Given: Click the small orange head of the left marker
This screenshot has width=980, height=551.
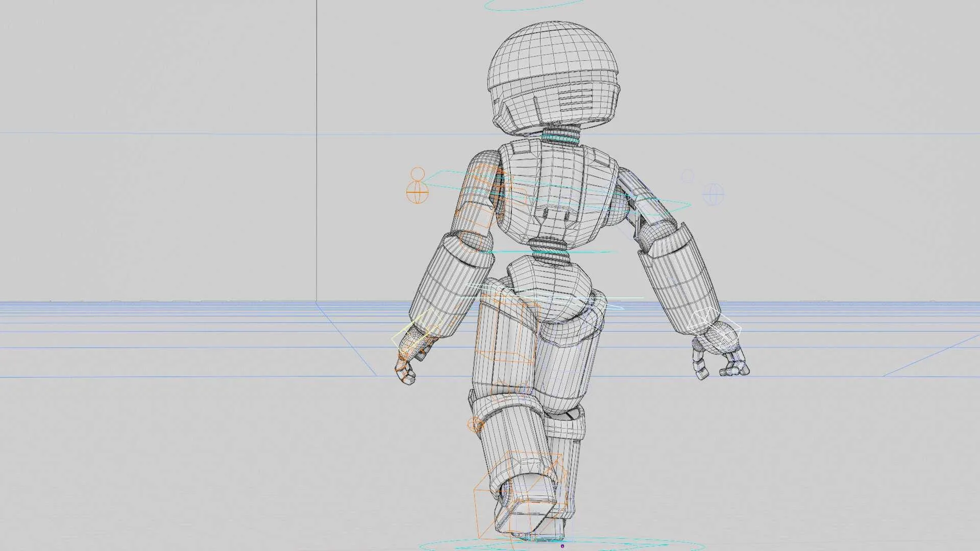Looking at the screenshot, I should click(x=417, y=173).
